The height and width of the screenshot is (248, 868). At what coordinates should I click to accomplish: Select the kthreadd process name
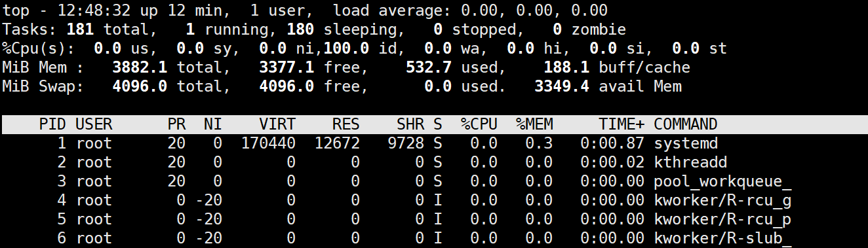(x=690, y=162)
